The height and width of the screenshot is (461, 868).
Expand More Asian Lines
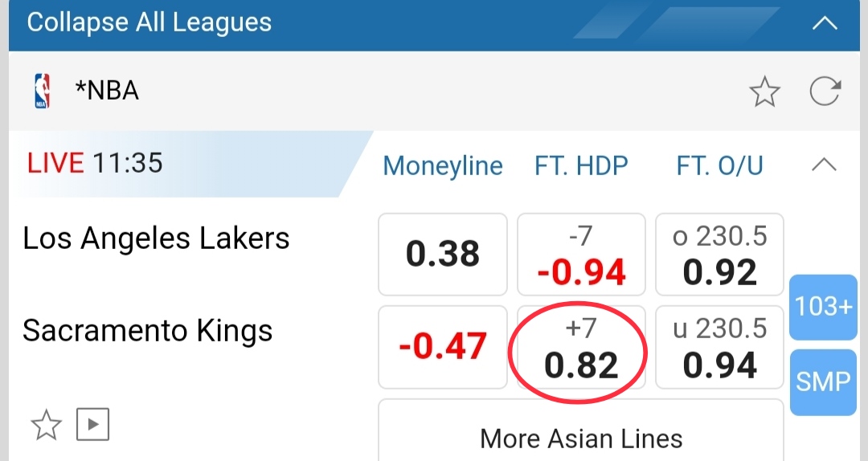click(581, 439)
